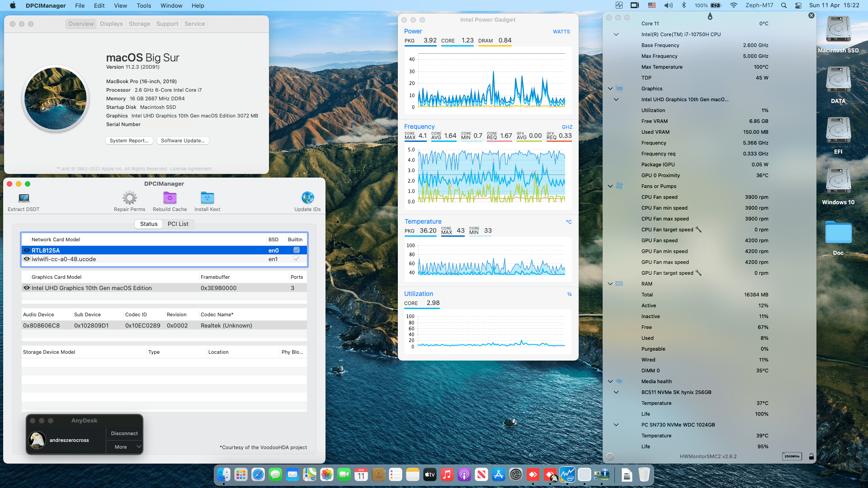
Task: Open App Store from the Dock
Action: coord(499,474)
